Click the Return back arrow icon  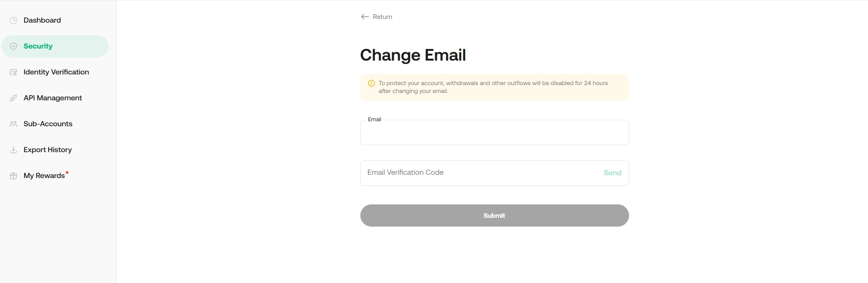(365, 17)
